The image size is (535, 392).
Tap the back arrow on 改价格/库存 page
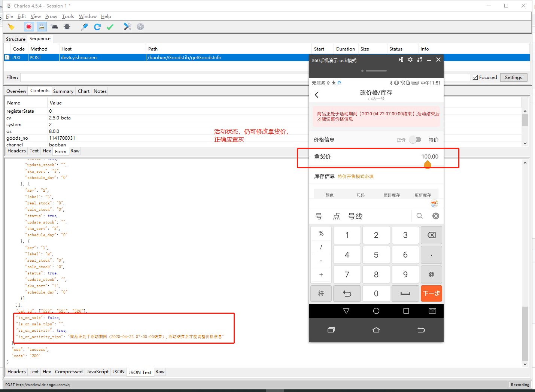317,95
